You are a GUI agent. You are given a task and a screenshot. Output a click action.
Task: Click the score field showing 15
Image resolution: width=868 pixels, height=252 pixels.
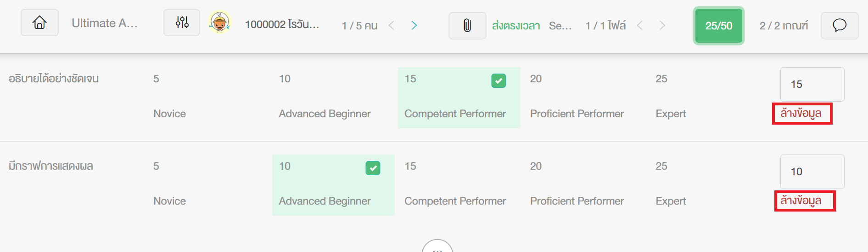(x=812, y=84)
